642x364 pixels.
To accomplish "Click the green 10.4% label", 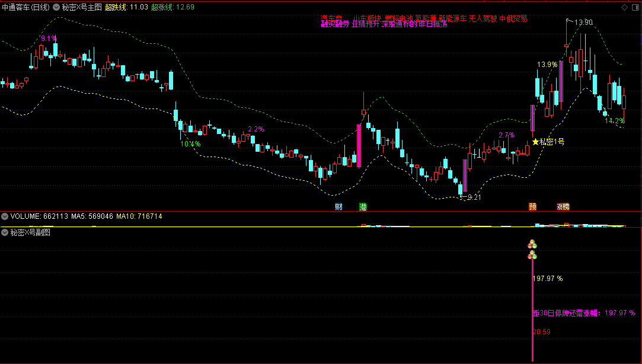I will (190, 144).
